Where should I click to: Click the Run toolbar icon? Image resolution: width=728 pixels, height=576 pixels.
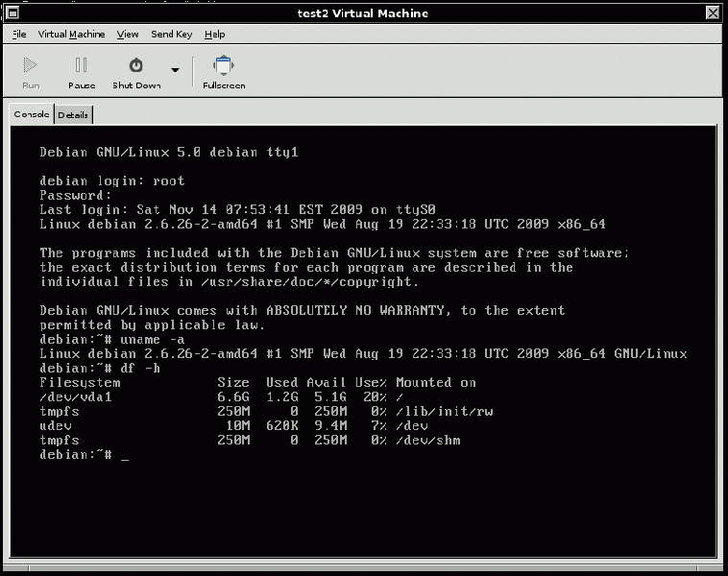tap(30, 65)
